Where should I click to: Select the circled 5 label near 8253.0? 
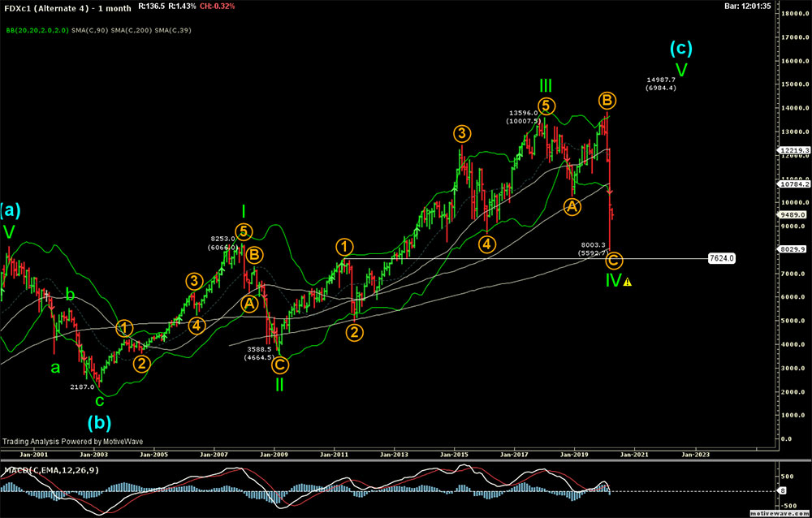coord(243,231)
